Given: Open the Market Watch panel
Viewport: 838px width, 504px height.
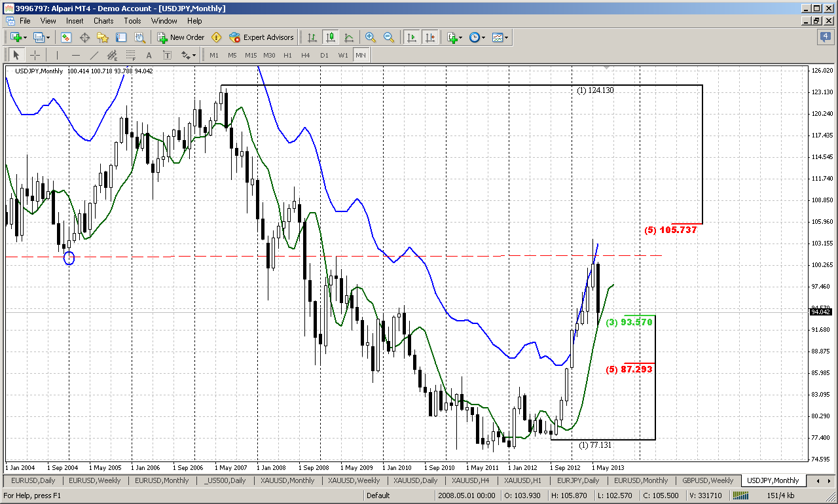Looking at the screenshot, I should click(66, 37).
